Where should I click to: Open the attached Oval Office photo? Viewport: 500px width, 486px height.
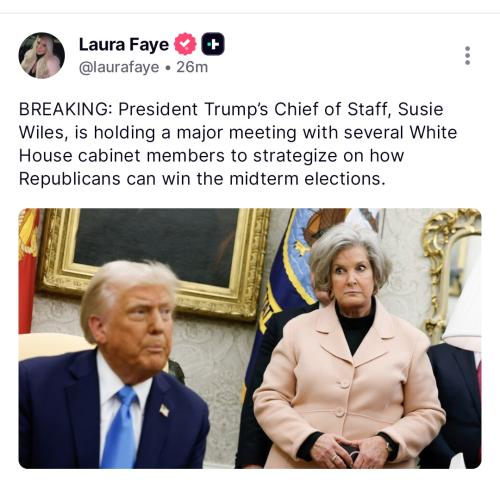coord(250,338)
